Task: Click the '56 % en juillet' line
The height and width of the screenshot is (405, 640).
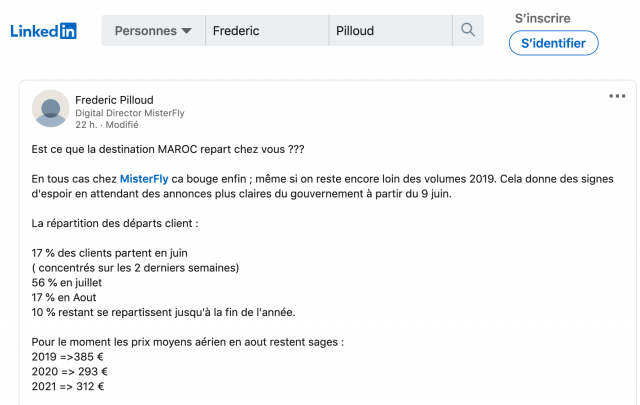Action: pos(67,283)
